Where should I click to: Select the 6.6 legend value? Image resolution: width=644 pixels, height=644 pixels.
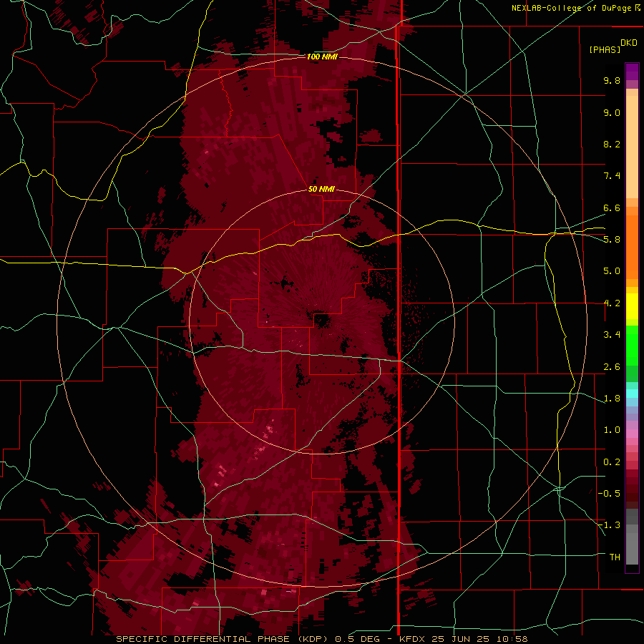tap(612, 208)
